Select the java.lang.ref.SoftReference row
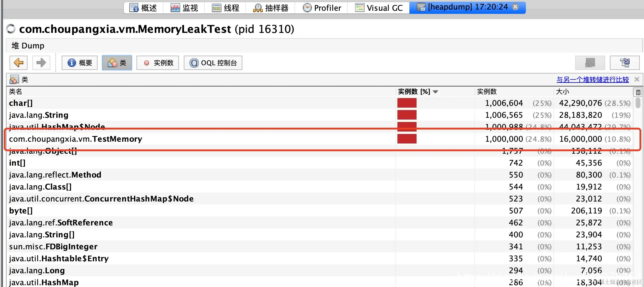Screen dimensions: 644x287 point(320,222)
